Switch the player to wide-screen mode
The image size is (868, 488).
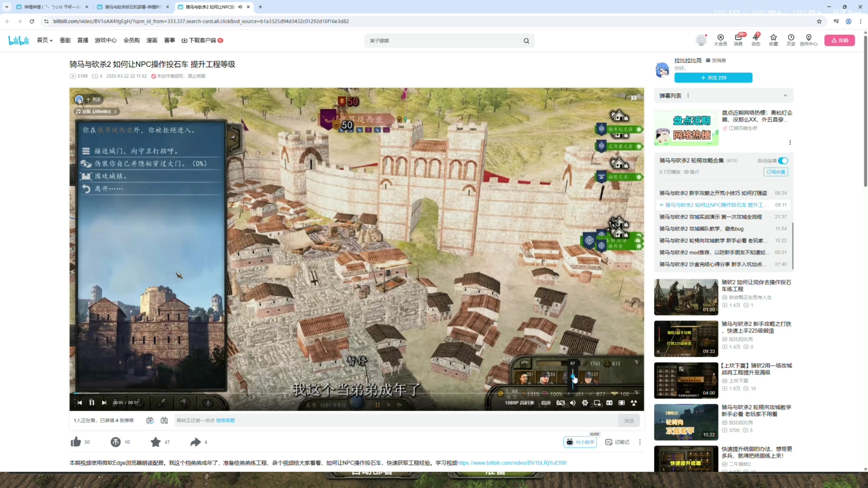click(609, 403)
